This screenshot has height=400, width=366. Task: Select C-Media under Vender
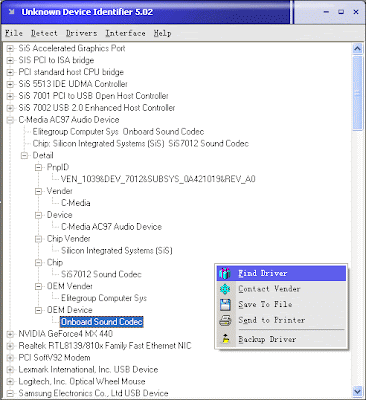(76, 203)
